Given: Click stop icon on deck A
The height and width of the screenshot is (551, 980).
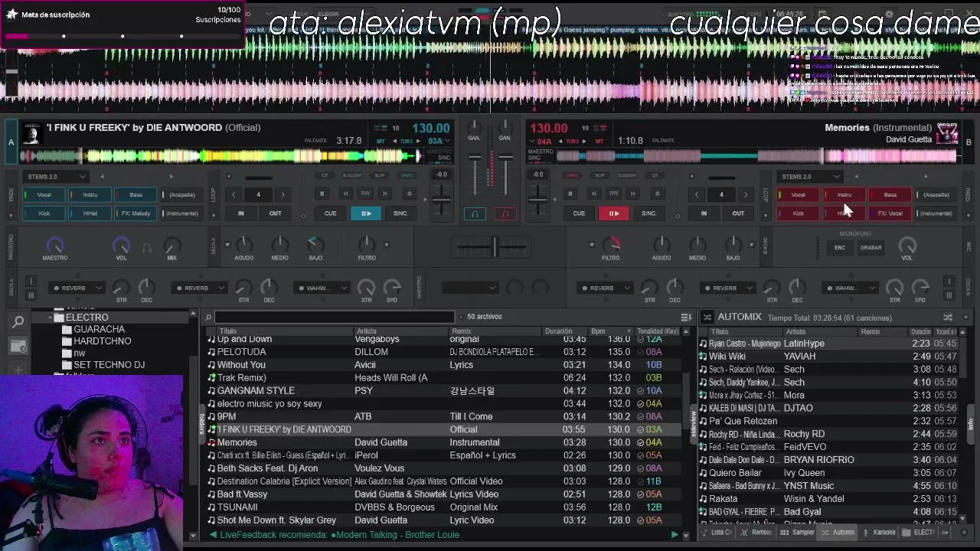Looking at the screenshot, I should coord(322,194).
